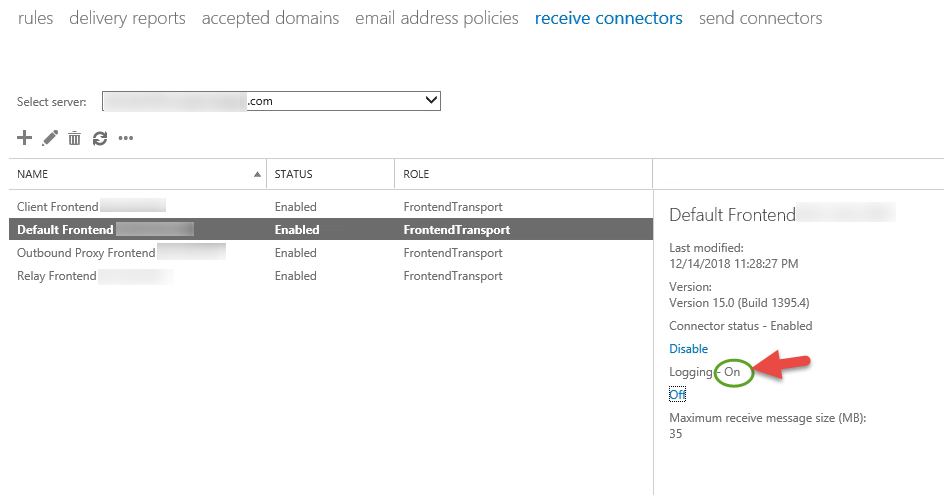Switch to the rules tab
This screenshot has height=495, width=944.
click(36, 18)
